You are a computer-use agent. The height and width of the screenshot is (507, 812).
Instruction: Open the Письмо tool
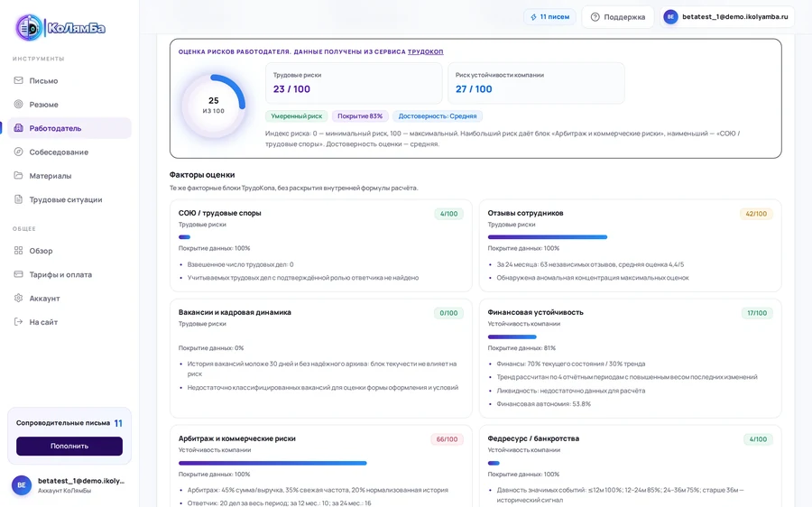point(69,80)
